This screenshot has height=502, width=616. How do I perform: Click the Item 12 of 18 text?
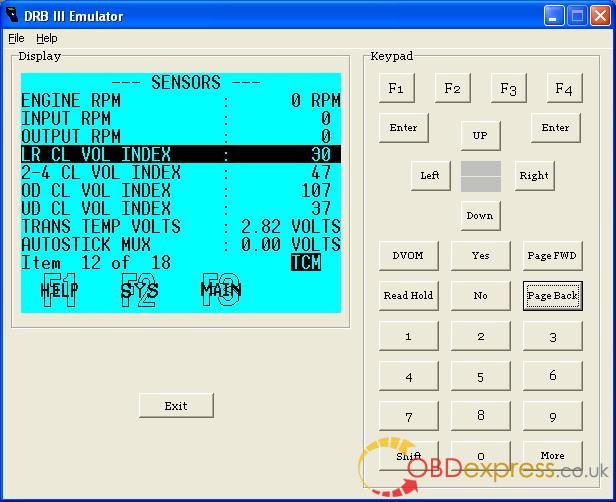tap(96, 262)
